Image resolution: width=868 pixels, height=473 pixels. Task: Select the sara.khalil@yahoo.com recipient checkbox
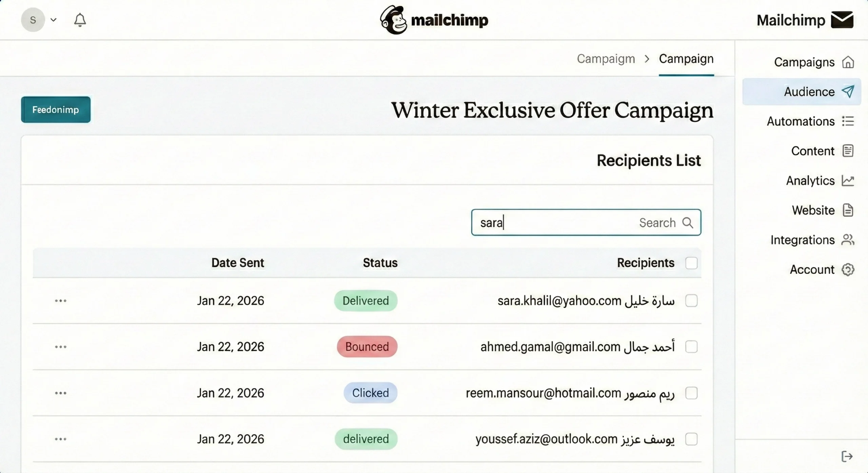point(691,301)
